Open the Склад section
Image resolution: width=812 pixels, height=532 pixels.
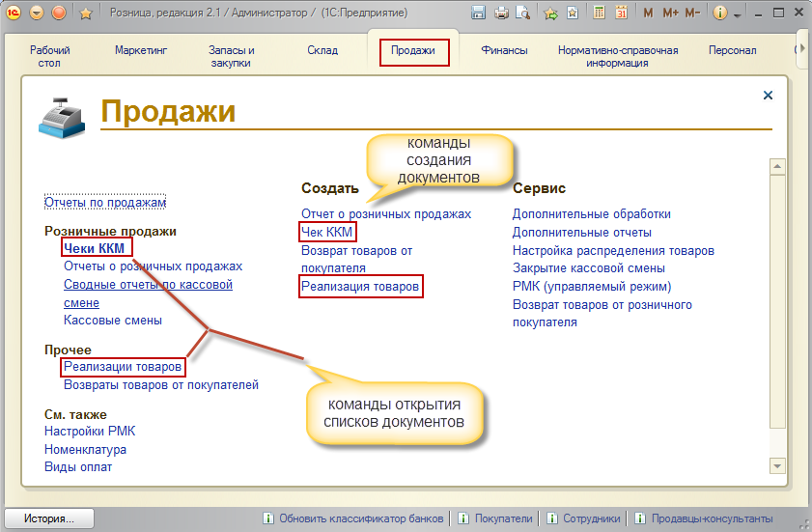pyautogui.click(x=322, y=50)
